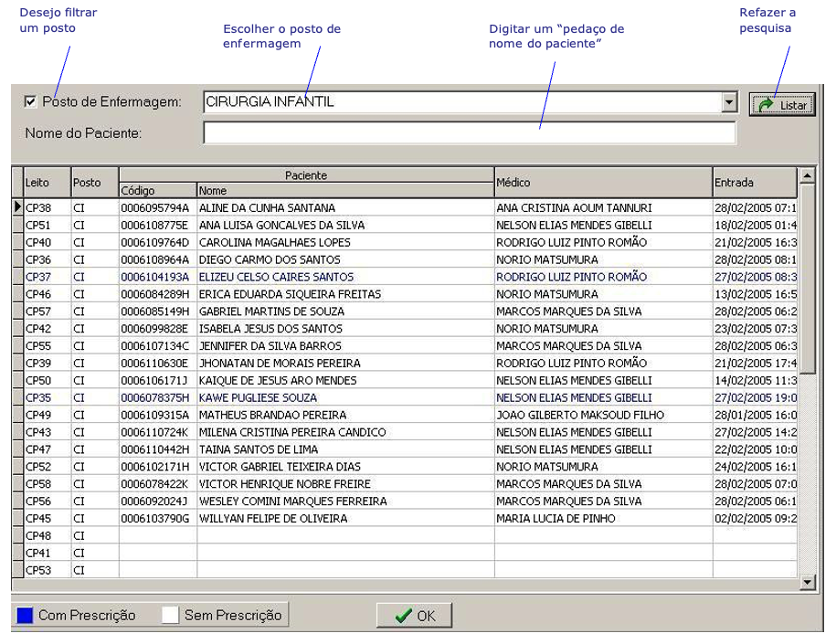Click the Com Prescrição legend label
The image size is (836, 644).
click(x=87, y=615)
